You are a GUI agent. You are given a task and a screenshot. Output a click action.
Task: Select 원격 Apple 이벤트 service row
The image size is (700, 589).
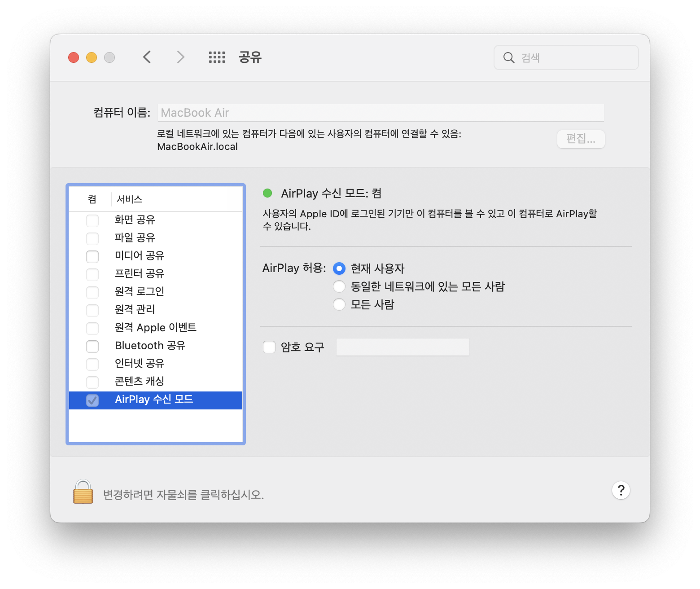156,328
